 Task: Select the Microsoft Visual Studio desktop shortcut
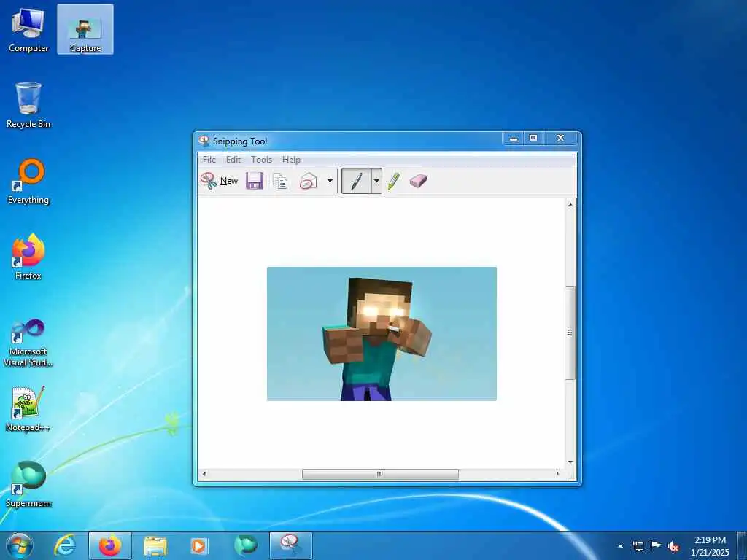[28, 343]
